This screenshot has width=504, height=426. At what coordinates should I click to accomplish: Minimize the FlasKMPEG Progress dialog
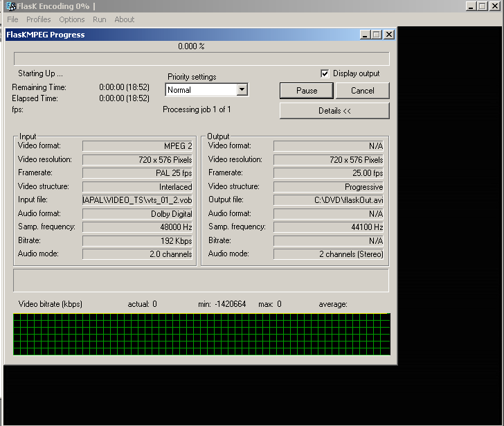366,35
